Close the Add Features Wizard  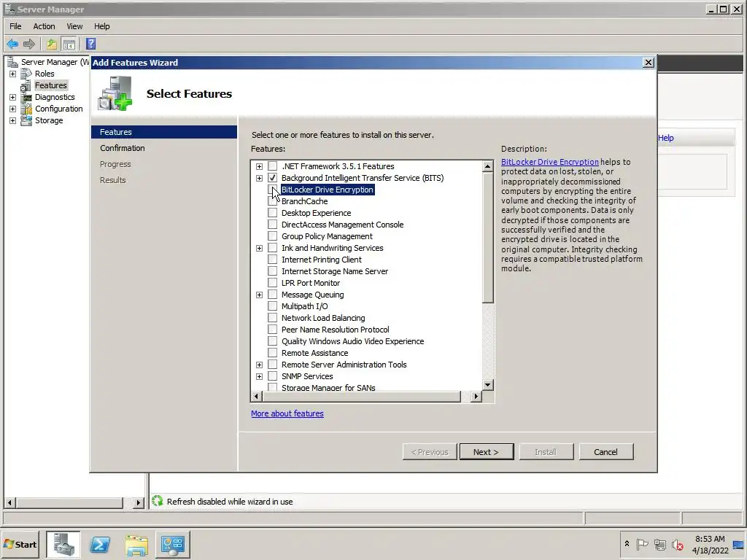coord(648,63)
